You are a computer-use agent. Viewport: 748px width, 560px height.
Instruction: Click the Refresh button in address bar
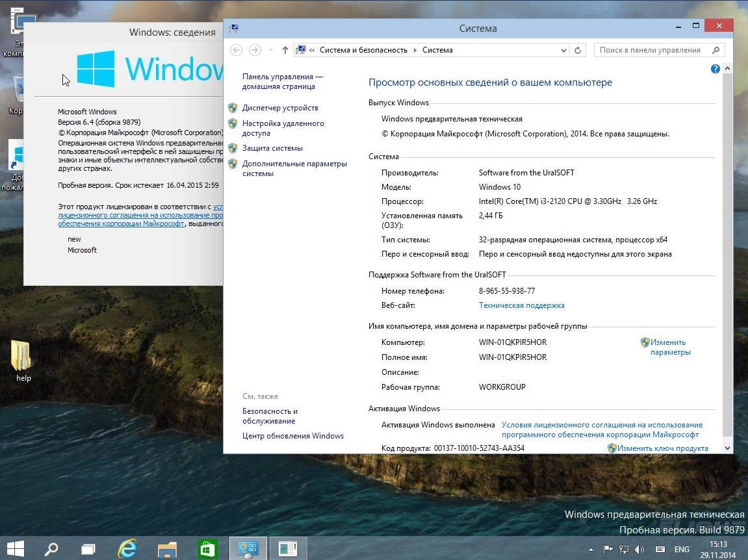pyautogui.click(x=578, y=50)
